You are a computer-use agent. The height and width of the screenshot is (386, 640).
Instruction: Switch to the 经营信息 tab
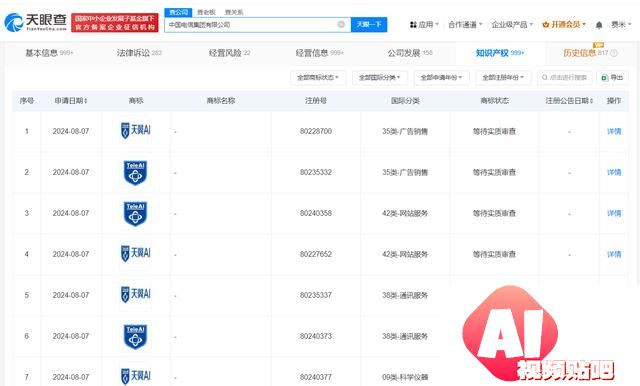[x=320, y=53]
